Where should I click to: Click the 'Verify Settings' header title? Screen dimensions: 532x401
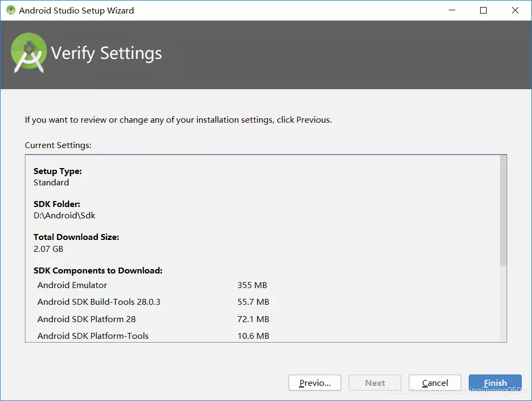click(107, 54)
